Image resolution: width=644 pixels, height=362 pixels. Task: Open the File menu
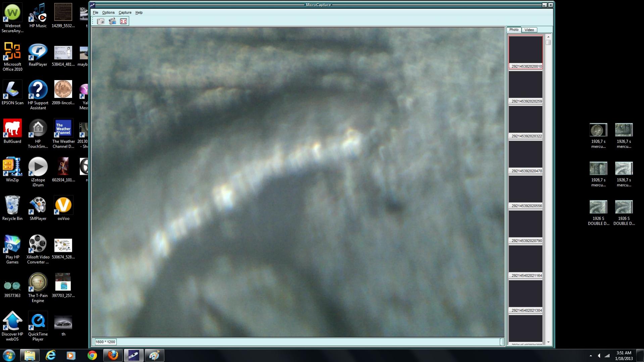tap(96, 12)
